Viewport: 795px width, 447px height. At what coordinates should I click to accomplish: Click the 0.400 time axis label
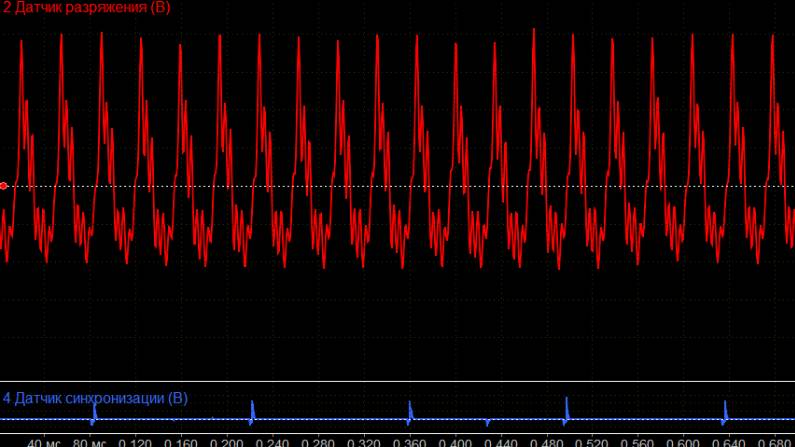pyautogui.click(x=455, y=442)
